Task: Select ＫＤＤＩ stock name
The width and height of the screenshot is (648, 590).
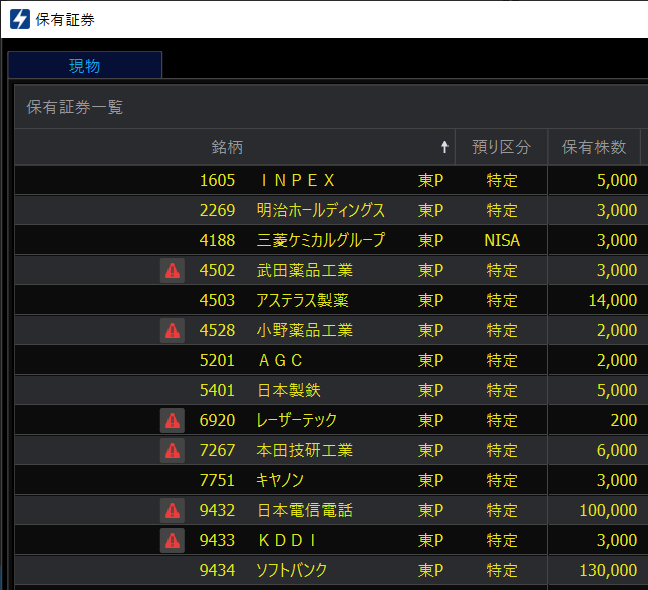Action: tap(288, 540)
